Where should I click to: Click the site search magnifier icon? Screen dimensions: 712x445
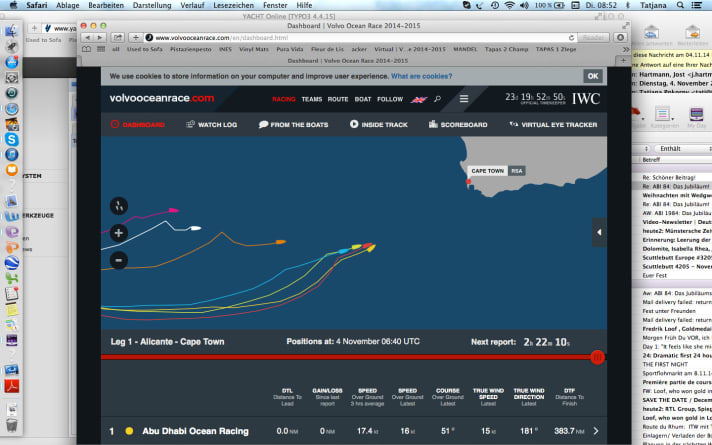pyautogui.click(x=437, y=99)
